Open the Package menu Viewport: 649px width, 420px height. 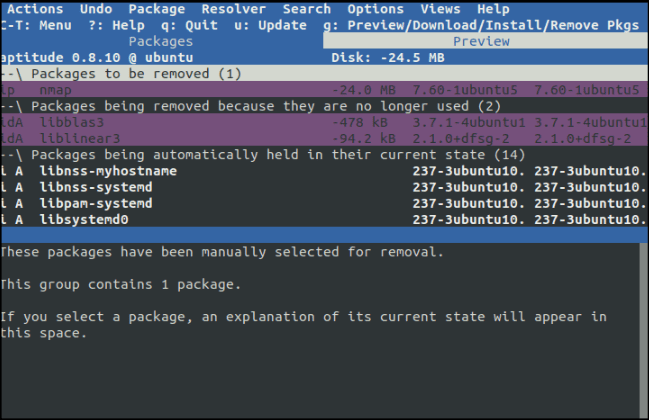coord(157,9)
